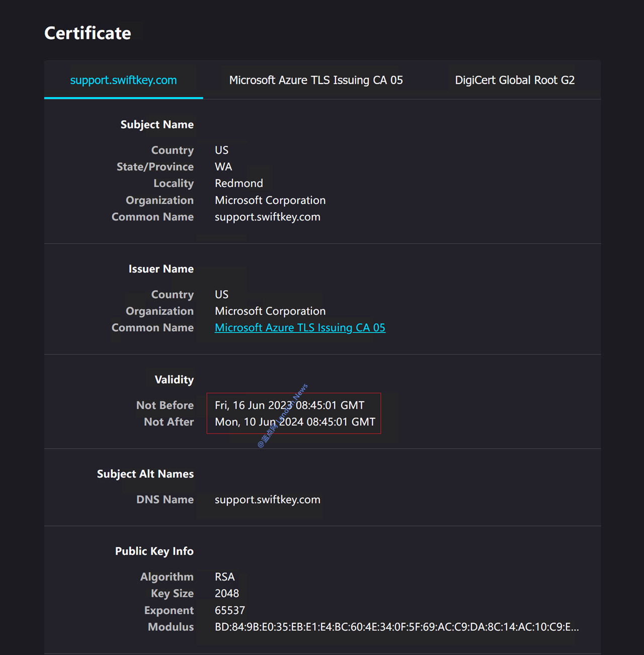This screenshot has width=644, height=655.
Task: Select subject Organization value Microsoft Corporation
Action: tap(270, 200)
